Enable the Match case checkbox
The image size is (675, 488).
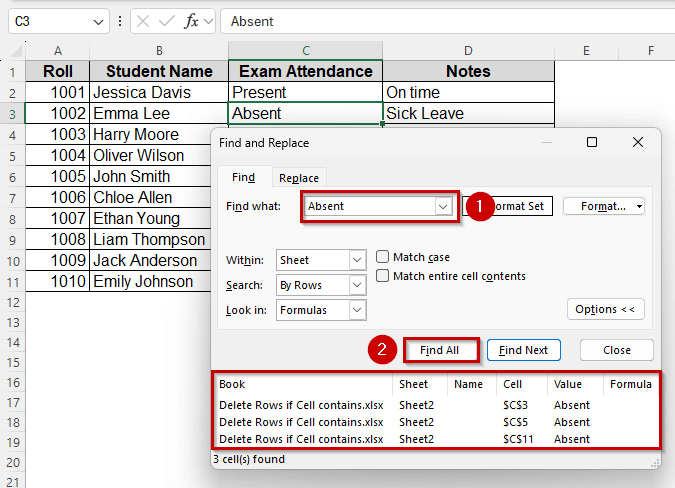(x=383, y=257)
